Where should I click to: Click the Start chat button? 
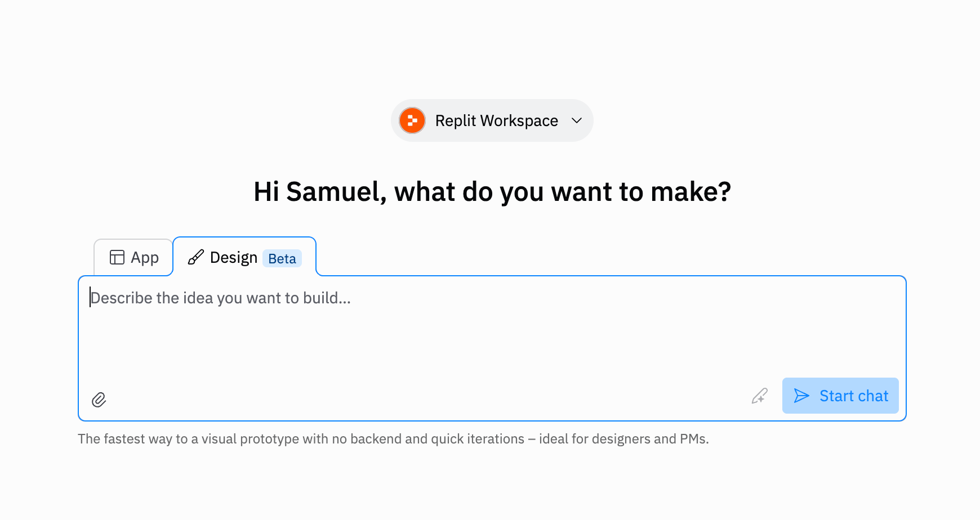click(x=840, y=396)
